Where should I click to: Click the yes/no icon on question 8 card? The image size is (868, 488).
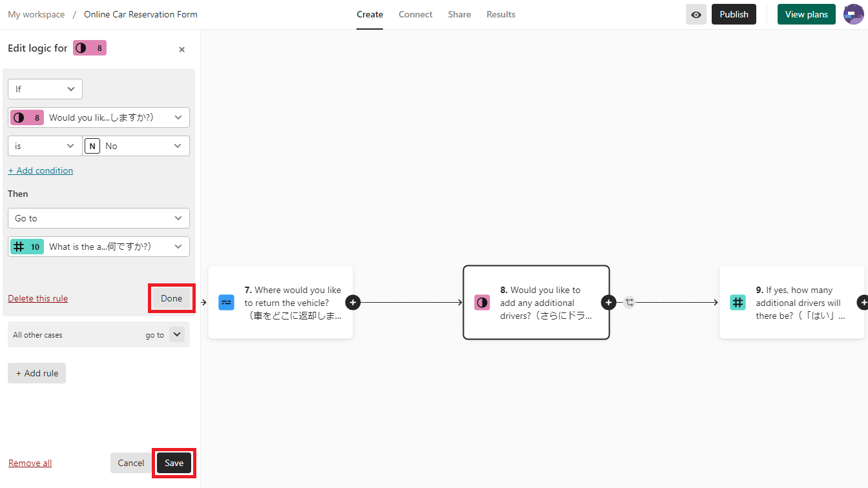(x=482, y=302)
